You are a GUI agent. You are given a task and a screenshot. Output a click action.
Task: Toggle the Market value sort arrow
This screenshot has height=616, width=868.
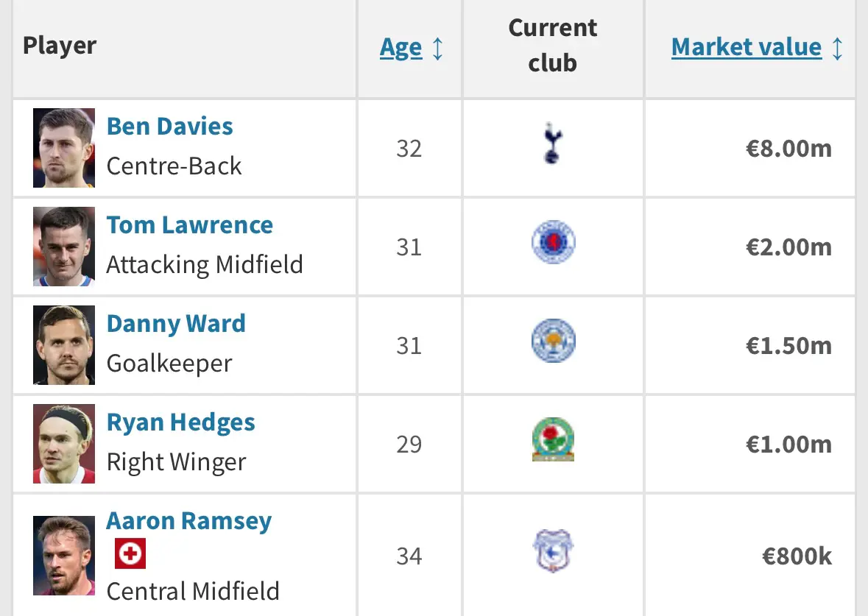[x=837, y=48]
